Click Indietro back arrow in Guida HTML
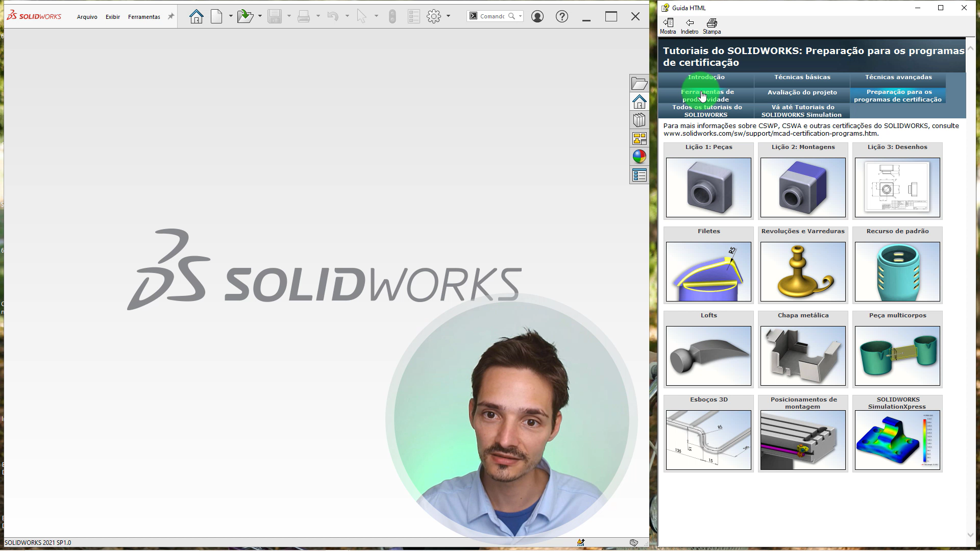Screen dimensions: 980x551 click(x=690, y=26)
